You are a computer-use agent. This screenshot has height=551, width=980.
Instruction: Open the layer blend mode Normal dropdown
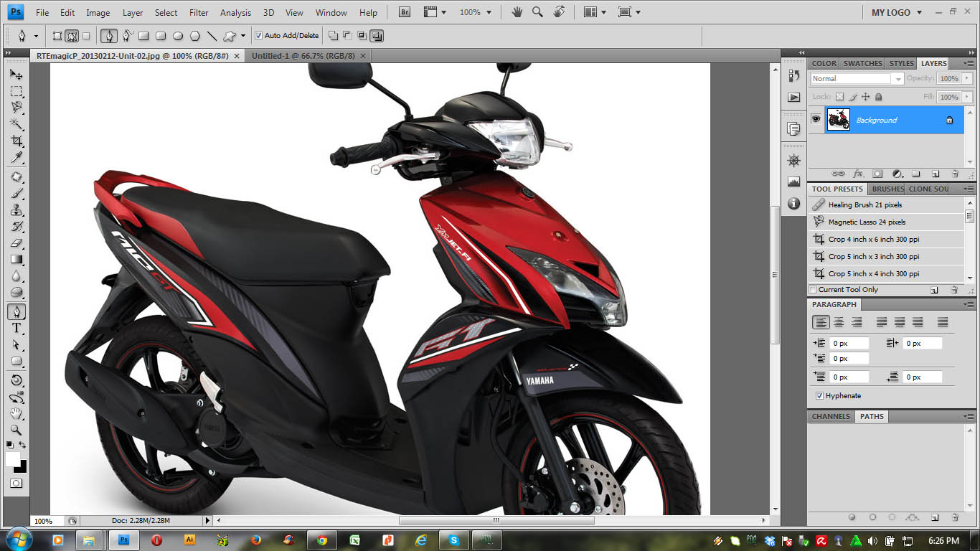pos(857,79)
